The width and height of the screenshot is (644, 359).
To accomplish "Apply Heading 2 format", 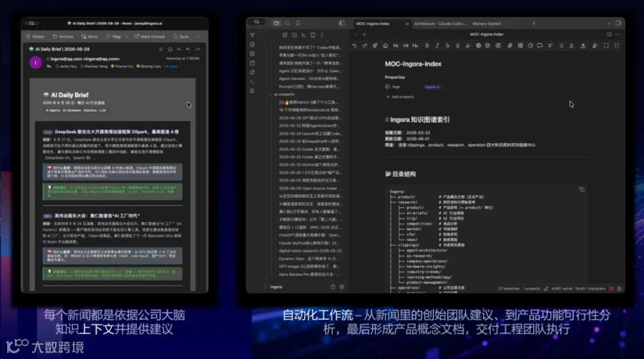I will (x=396, y=46).
